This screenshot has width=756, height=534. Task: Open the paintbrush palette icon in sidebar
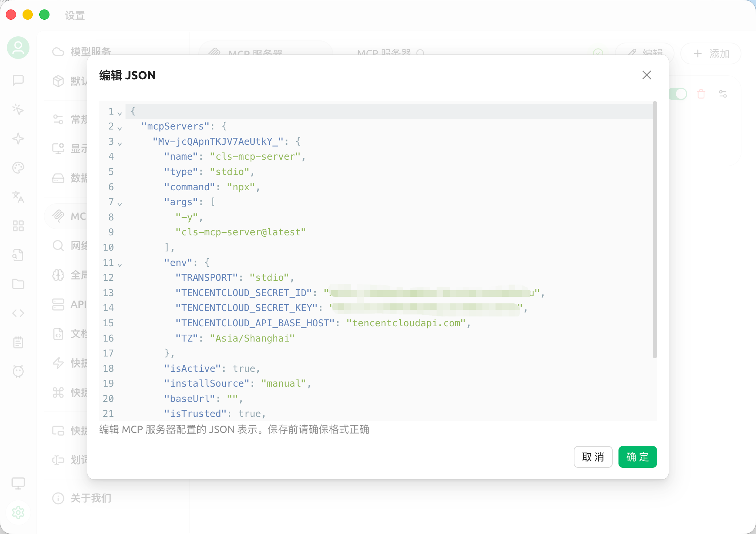(x=18, y=168)
